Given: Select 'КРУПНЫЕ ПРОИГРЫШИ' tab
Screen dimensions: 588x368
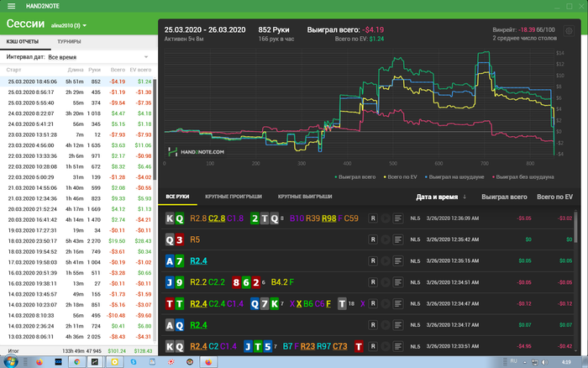Looking at the screenshot, I should (234, 197).
